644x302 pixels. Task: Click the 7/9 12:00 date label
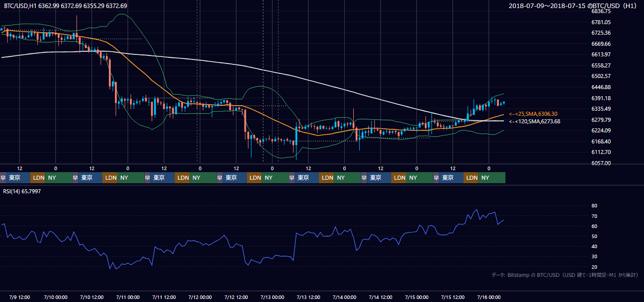[x=21, y=297]
